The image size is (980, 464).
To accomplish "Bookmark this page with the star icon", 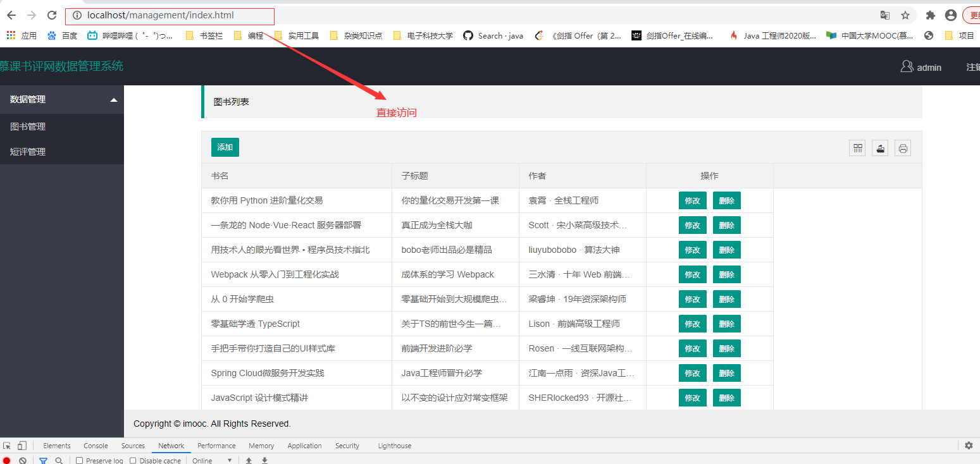I will tap(905, 15).
